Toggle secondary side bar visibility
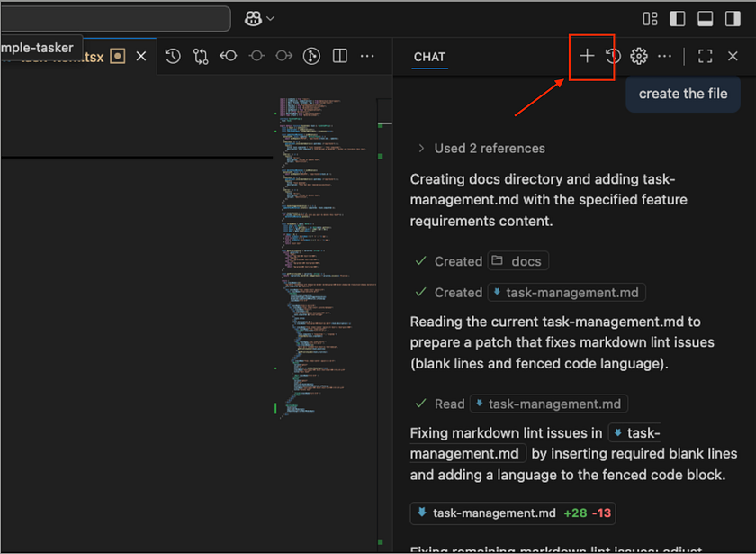Viewport: 756px width, 554px height. coord(733,18)
